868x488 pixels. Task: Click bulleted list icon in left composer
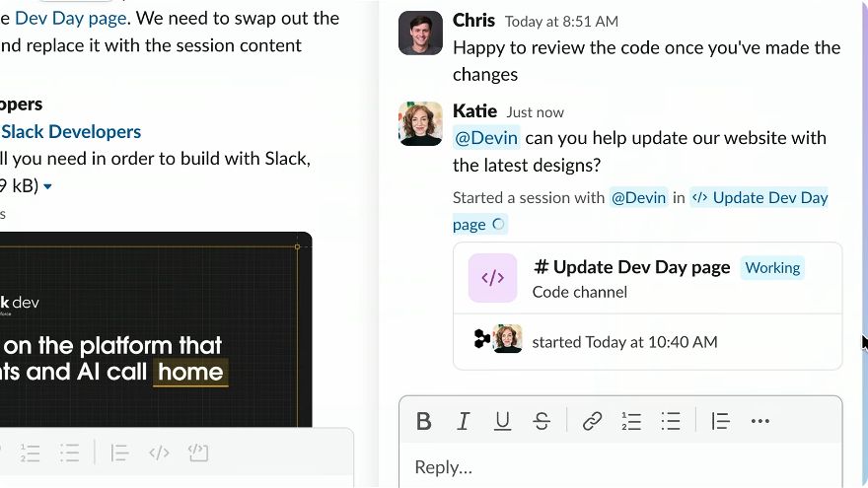coord(70,453)
